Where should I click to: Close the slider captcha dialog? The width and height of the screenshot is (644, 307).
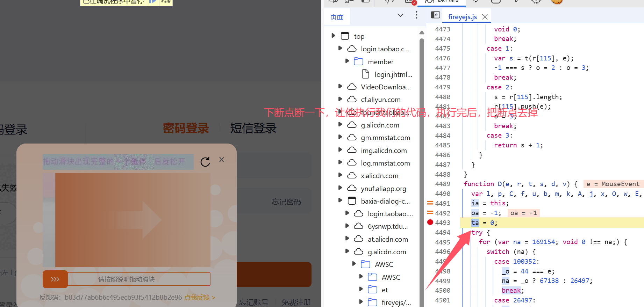[x=221, y=160]
